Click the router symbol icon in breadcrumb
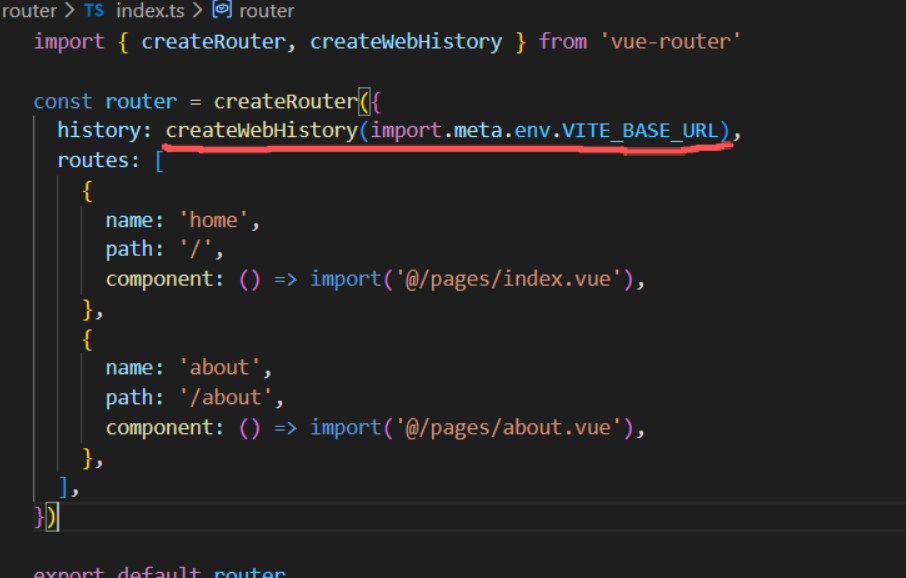906x578 pixels. pos(222,11)
